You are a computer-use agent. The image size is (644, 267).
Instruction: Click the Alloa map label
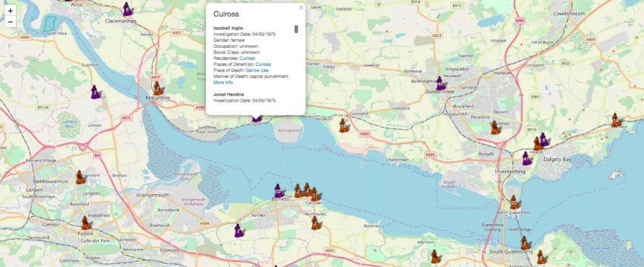pyautogui.click(x=76, y=4)
